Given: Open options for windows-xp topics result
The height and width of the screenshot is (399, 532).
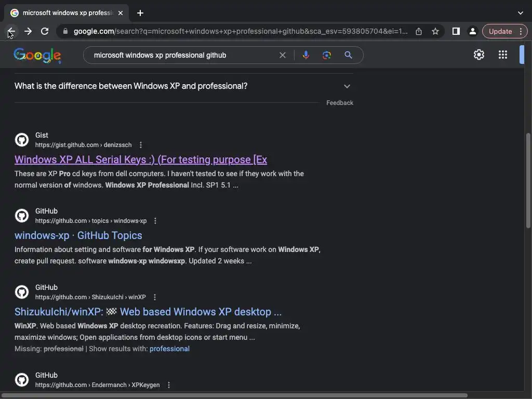Looking at the screenshot, I should (x=155, y=221).
